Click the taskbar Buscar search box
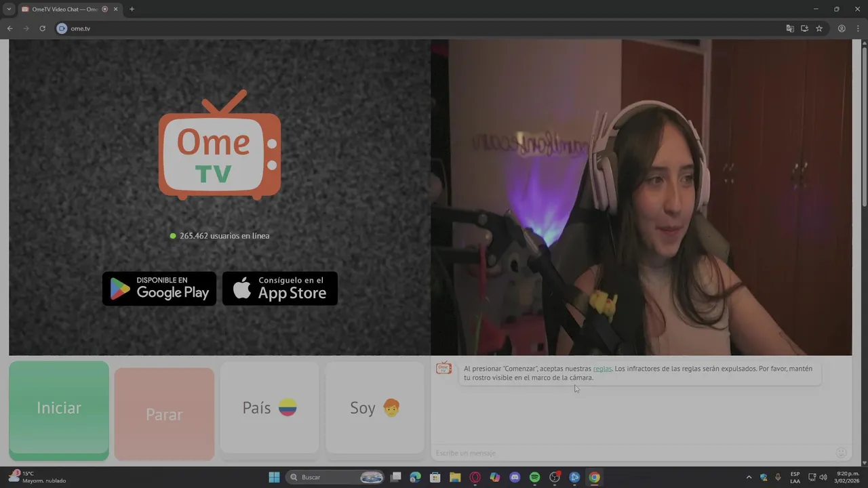This screenshot has height=488, width=868. [336, 477]
